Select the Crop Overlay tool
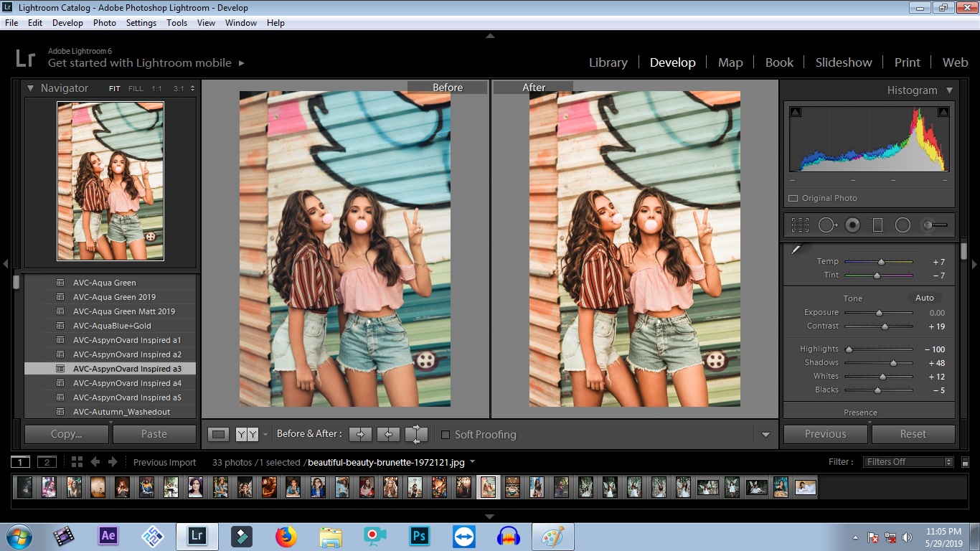The width and height of the screenshot is (980, 551). pyautogui.click(x=800, y=225)
